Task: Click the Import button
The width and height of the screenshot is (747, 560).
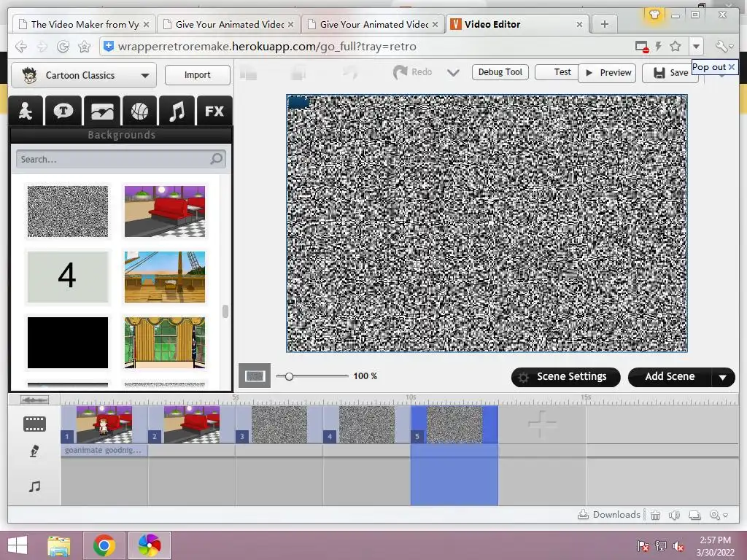Action: [197, 75]
